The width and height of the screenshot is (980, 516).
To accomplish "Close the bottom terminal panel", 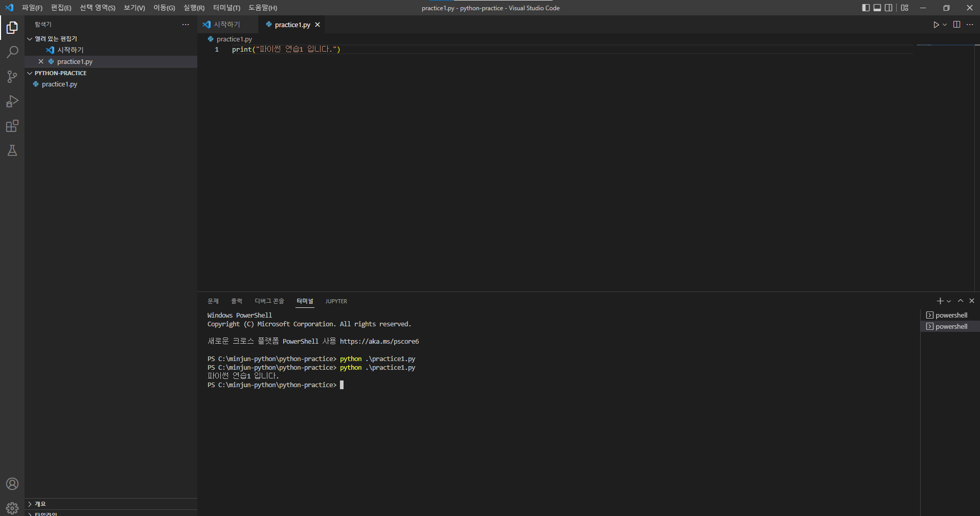I will pos(972,301).
